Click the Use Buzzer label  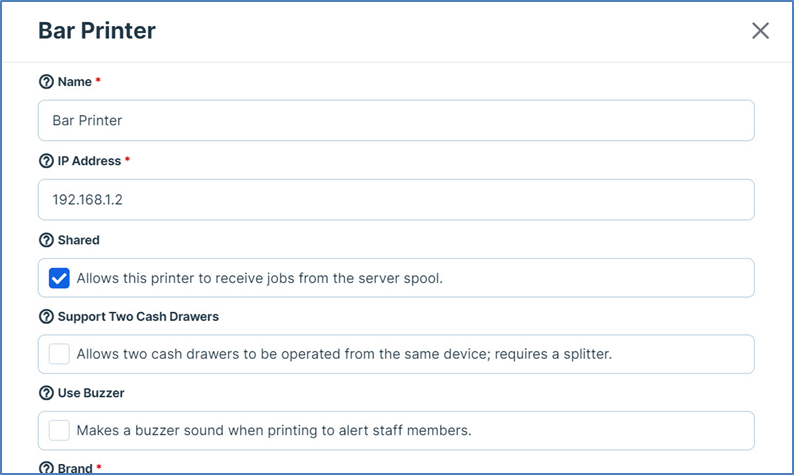[x=91, y=393]
